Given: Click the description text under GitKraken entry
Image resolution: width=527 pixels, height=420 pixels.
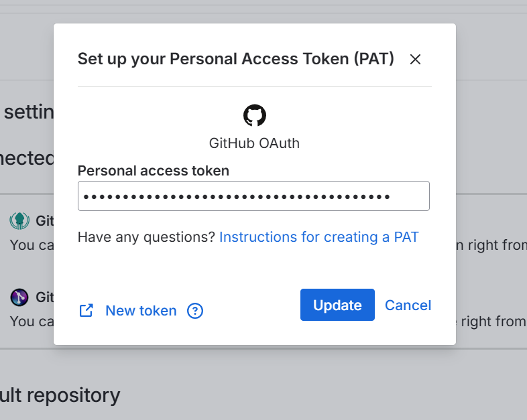Looking at the screenshot, I should click(31, 245).
